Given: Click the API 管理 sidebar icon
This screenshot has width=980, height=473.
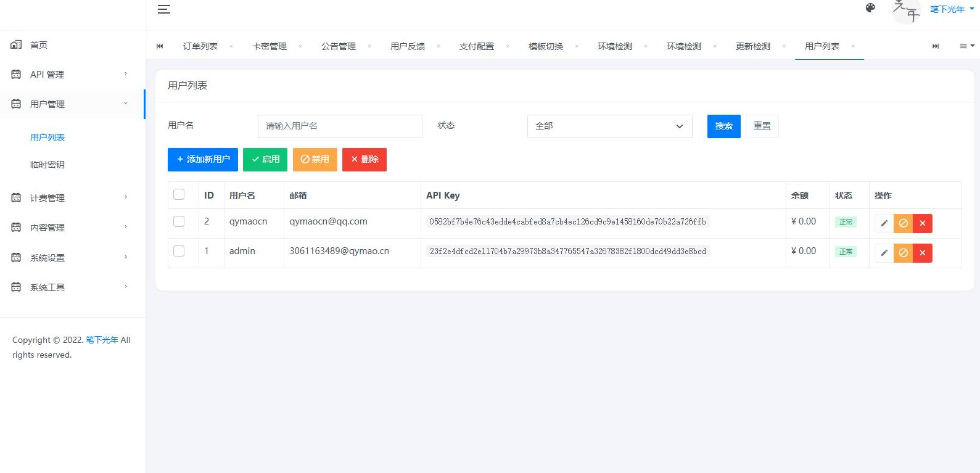Looking at the screenshot, I should (16, 74).
